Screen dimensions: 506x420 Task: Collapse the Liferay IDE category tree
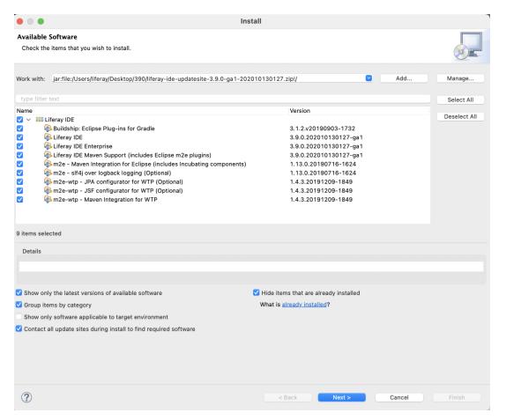pos(29,120)
